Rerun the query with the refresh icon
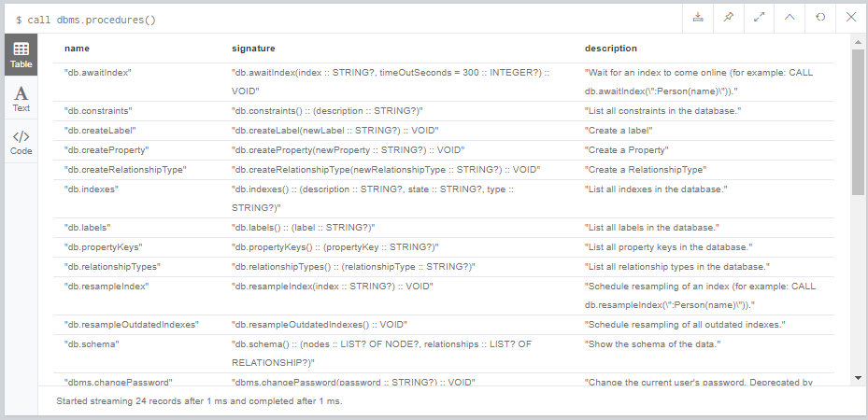Screen dimensions: 868x420 820,17
